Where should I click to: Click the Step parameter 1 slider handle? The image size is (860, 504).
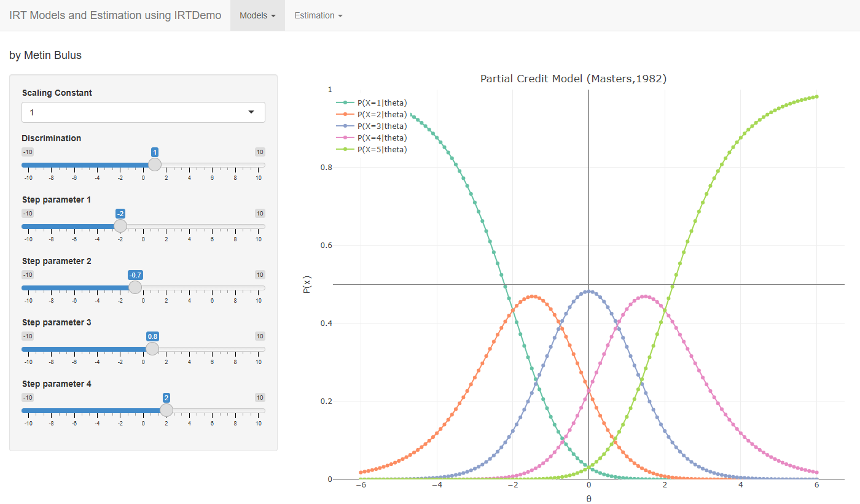(120, 226)
